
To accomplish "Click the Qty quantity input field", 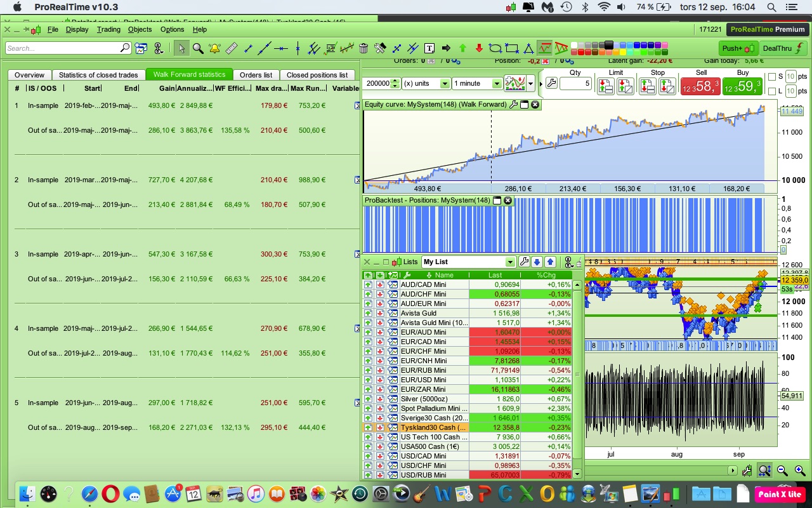I will click(575, 84).
